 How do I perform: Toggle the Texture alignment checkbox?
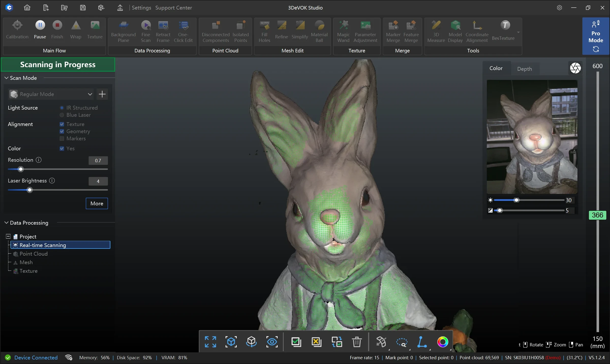coord(62,124)
